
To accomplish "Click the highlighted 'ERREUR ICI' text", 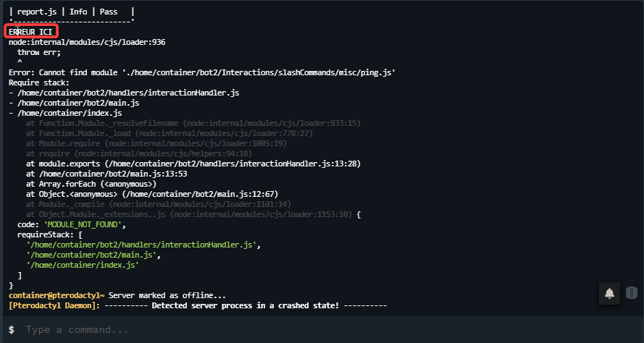I will (31, 32).
